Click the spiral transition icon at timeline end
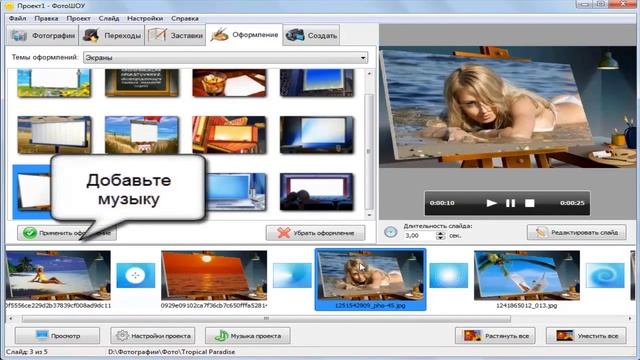Image resolution: width=640 pixels, height=360 pixels. [605, 276]
